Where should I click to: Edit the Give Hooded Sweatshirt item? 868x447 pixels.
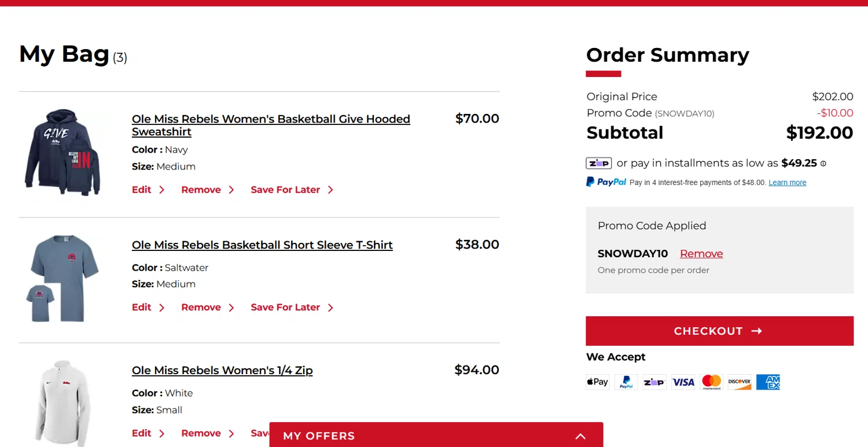[x=142, y=190]
